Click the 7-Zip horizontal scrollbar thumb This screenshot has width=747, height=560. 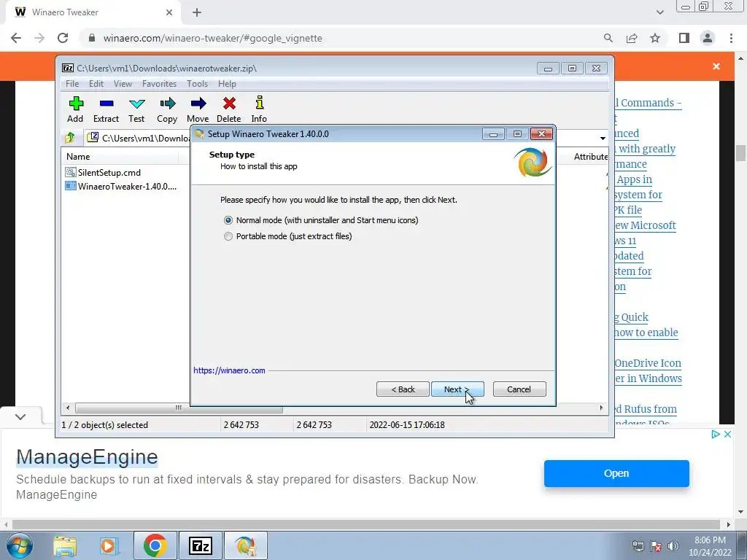(x=179, y=408)
